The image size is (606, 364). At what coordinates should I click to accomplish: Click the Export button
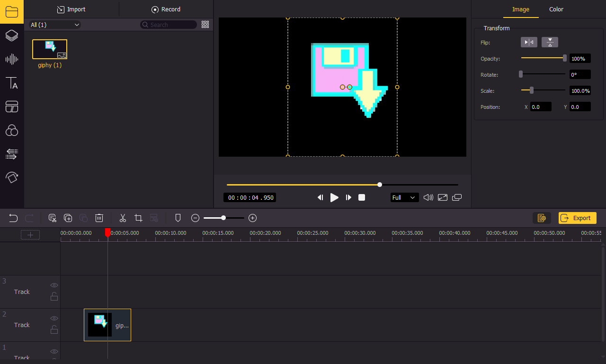click(x=577, y=218)
